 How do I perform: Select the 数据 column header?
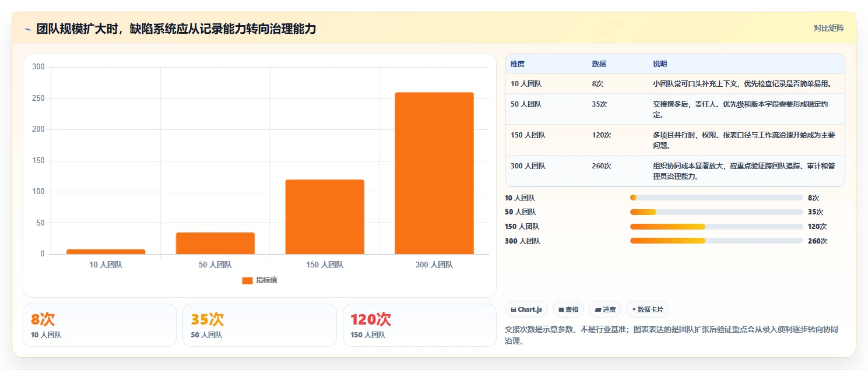pyautogui.click(x=599, y=64)
